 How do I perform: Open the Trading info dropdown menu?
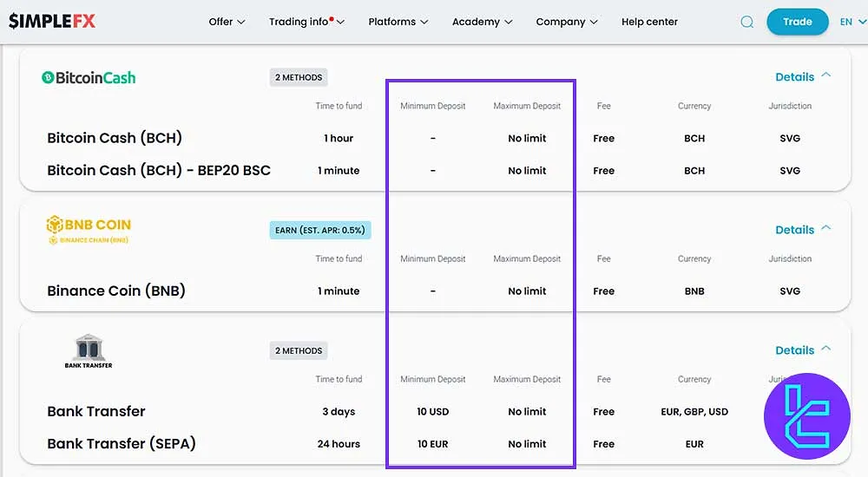click(306, 22)
